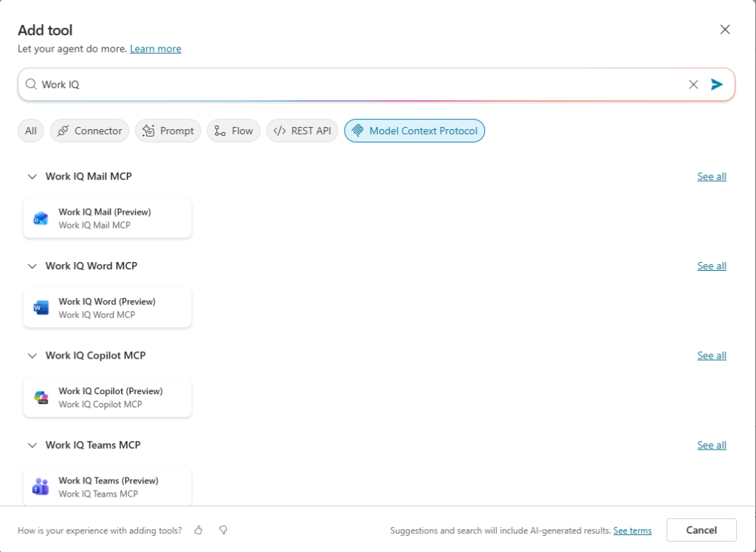Viewport: 756px width, 552px height.
Task: Filter by Prompt tools
Action: (x=168, y=131)
